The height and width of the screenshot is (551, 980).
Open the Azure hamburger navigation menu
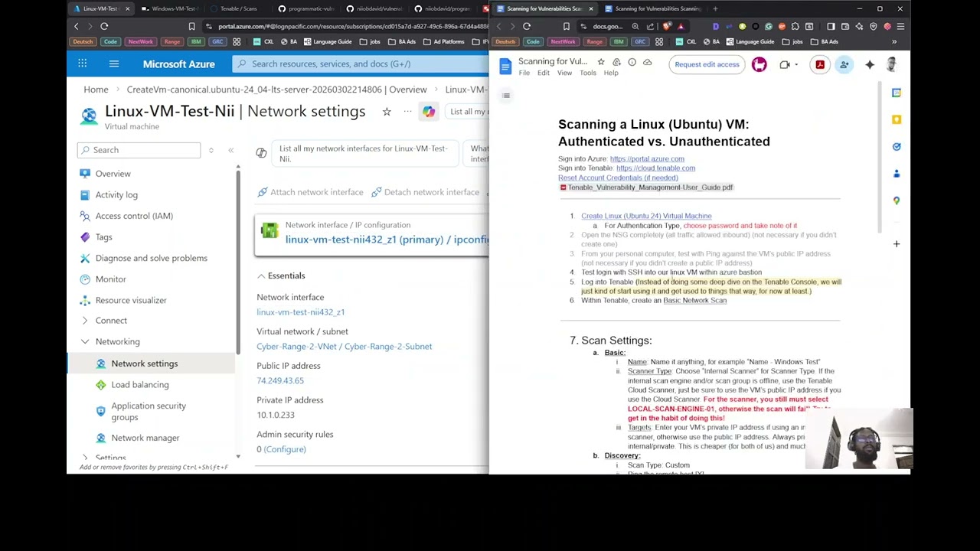tap(113, 64)
